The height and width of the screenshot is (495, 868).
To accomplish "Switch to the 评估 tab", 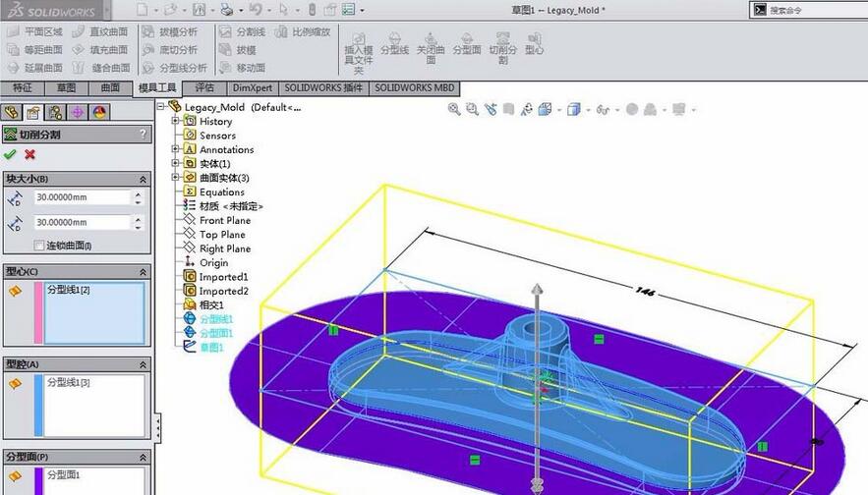I will coord(204,88).
